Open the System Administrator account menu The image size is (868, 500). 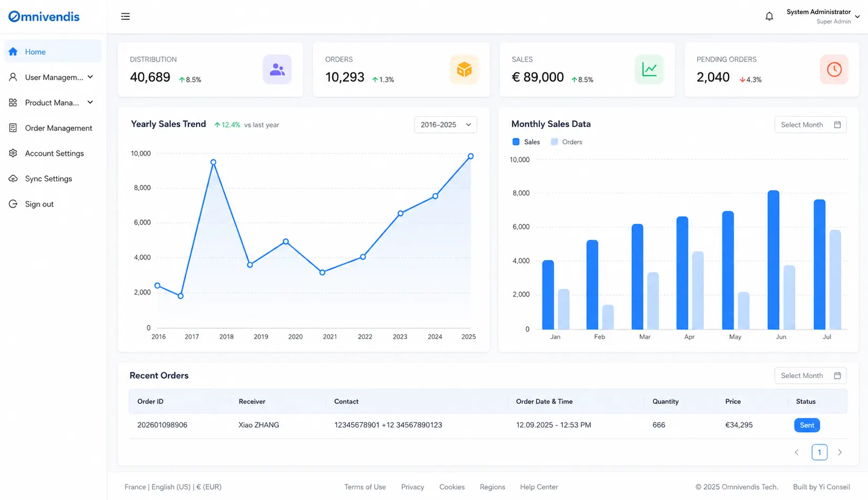822,16
